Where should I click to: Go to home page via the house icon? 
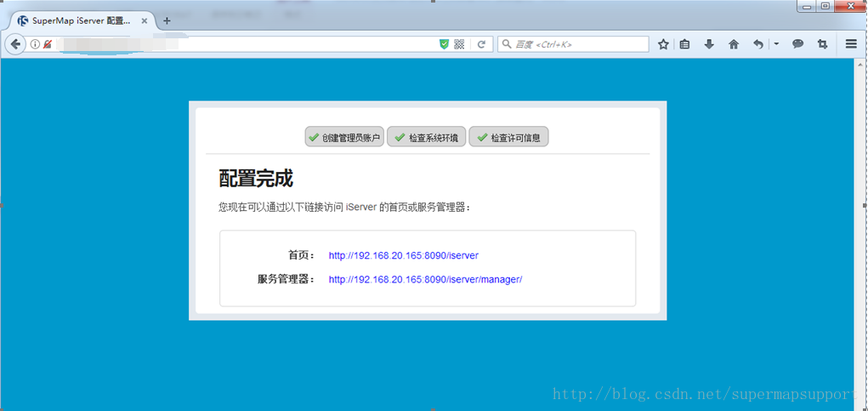[734, 44]
